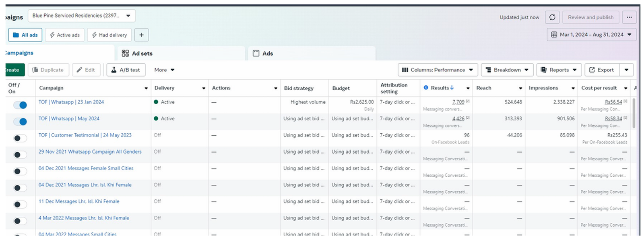This screenshot has height=240, width=644.
Task: Click the info icon beside Results header
Action: (x=426, y=87)
